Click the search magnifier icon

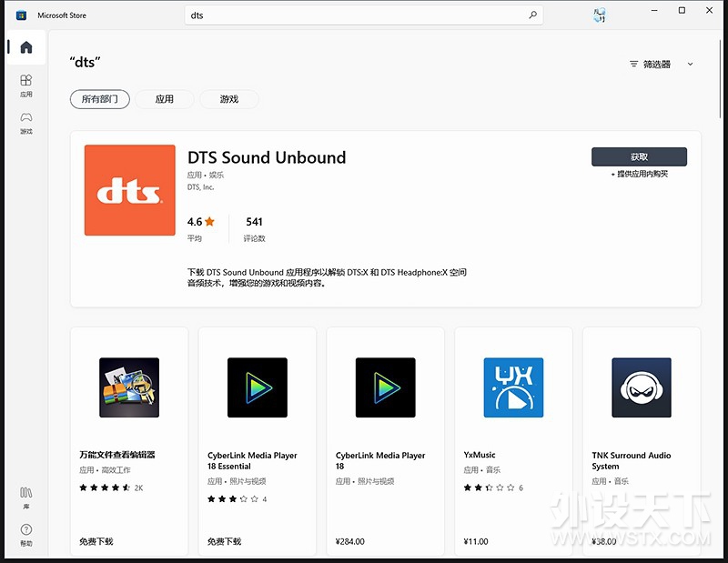coord(532,15)
